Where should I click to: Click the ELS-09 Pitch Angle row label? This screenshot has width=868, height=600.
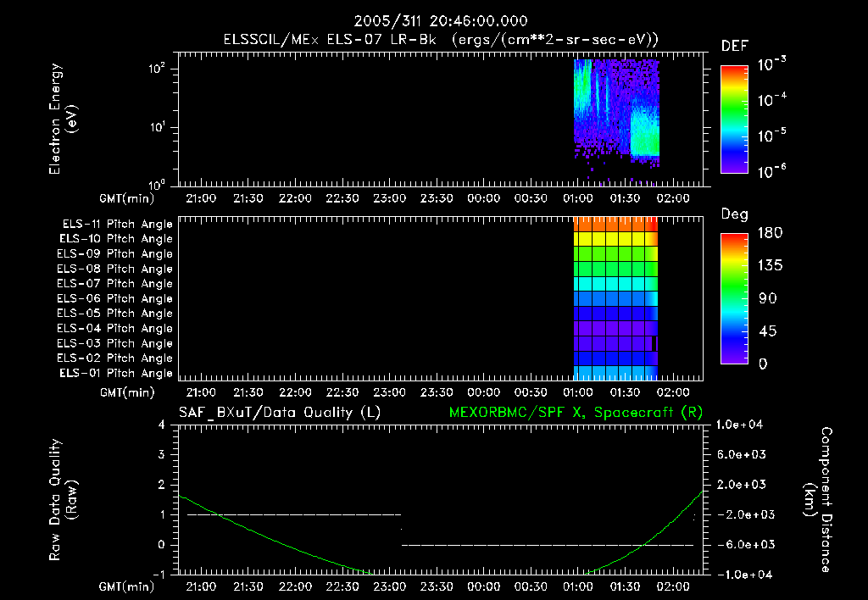click(x=114, y=253)
